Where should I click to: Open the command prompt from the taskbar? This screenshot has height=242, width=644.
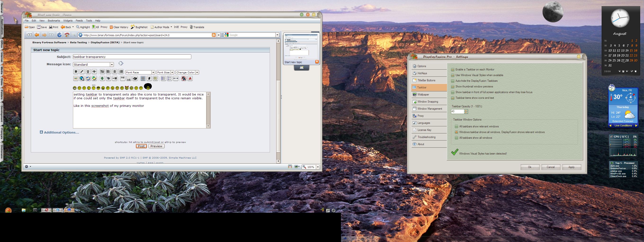(35, 210)
